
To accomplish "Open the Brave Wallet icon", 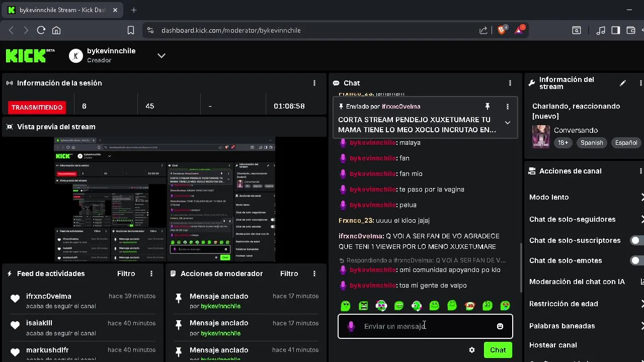I will click(631, 30).
